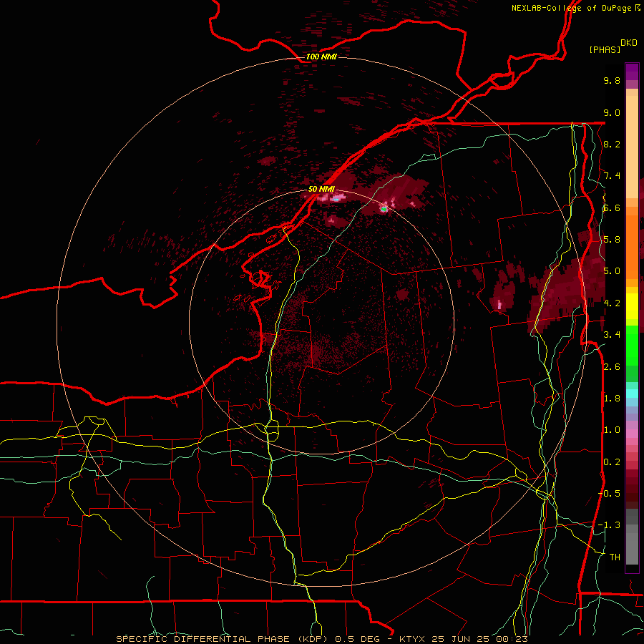Select the 5.0 scale label
Image resolution: width=644 pixels, height=644 pixels.
[x=612, y=271]
